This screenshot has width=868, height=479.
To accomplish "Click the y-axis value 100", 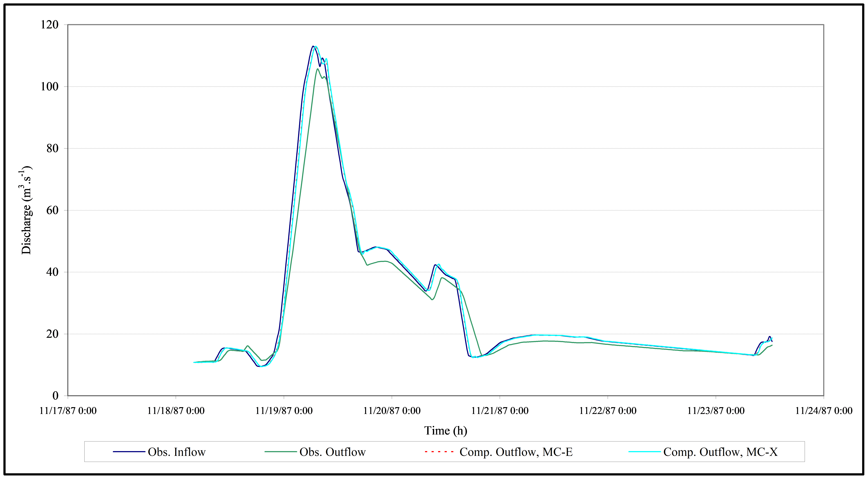I will coord(50,87).
